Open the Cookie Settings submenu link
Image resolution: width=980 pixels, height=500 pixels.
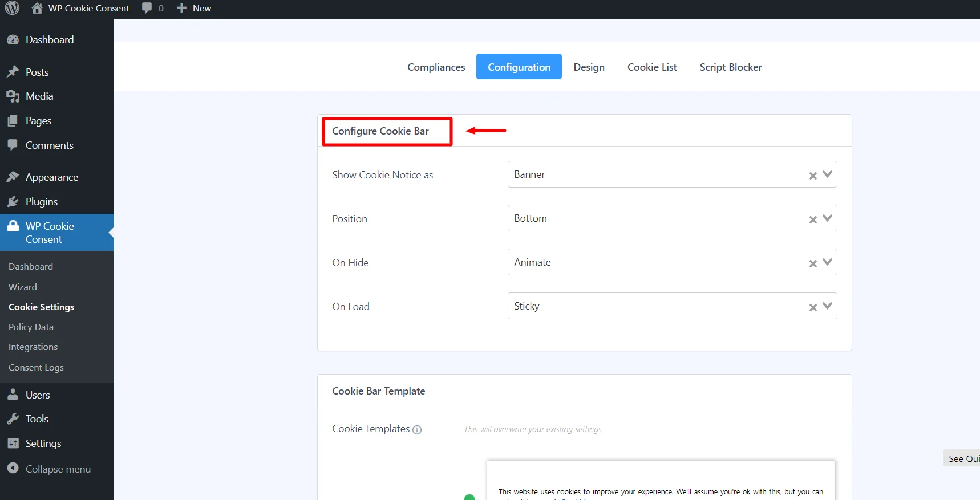(41, 307)
